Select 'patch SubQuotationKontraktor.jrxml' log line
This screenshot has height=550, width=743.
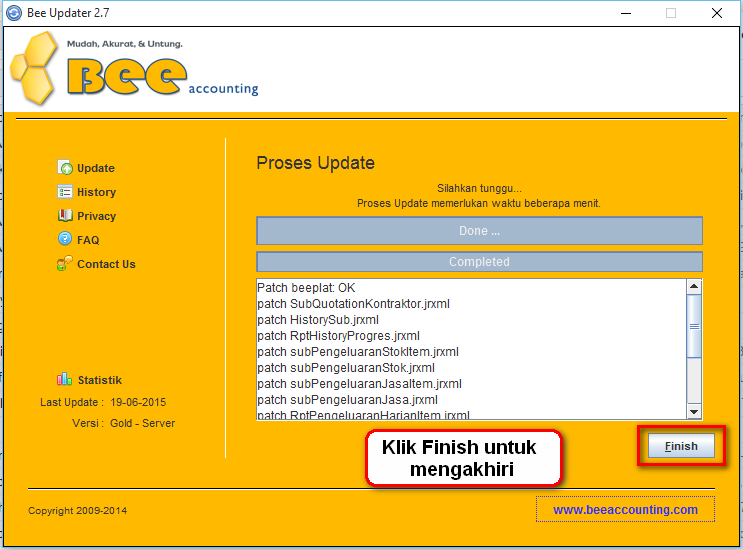(x=353, y=304)
